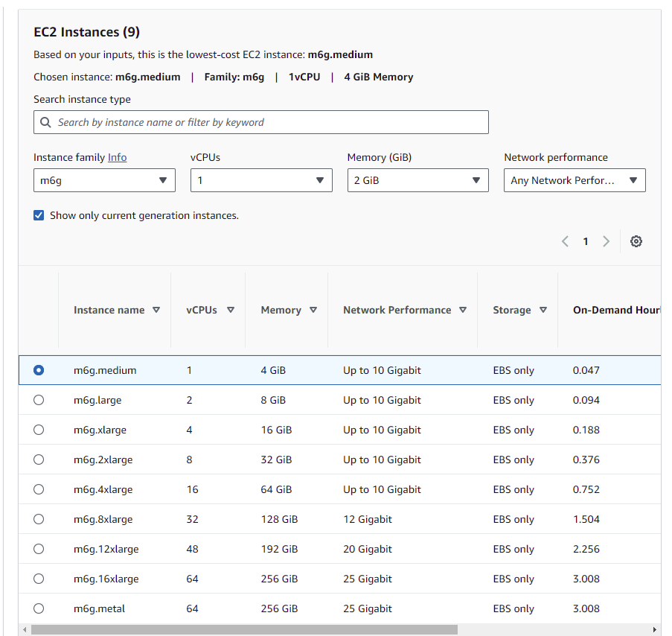Go to the previous results page arrow
Screen dimensions: 672x636
pyautogui.click(x=565, y=241)
